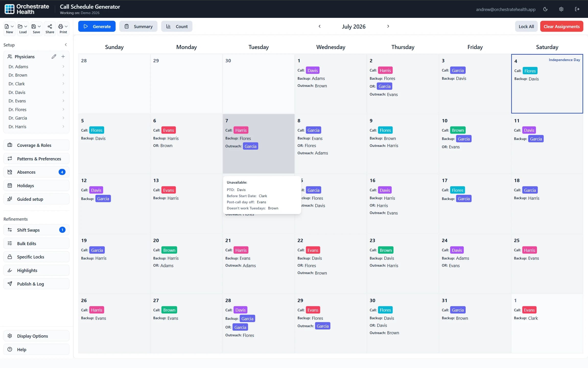Select the July 4 Independence Day cell

pyautogui.click(x=547, y=84)
